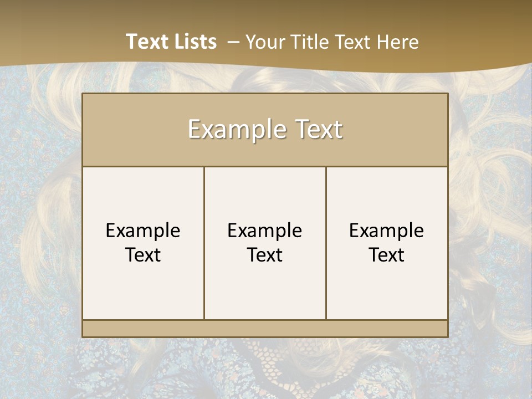This screenshot has height=399, width=532.
Task: Click the bold "Text Lists" title
Action: click(171, 42)
